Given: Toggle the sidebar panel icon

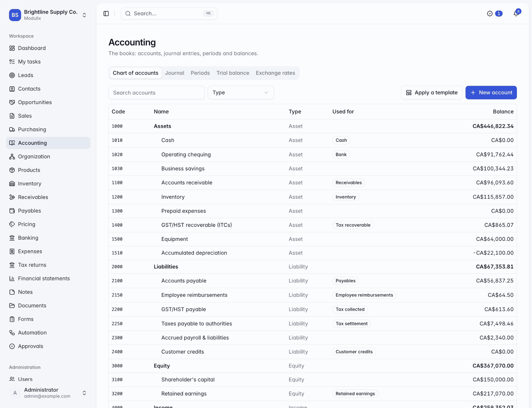Looking at the screenshot, I should tap(106, 13).
